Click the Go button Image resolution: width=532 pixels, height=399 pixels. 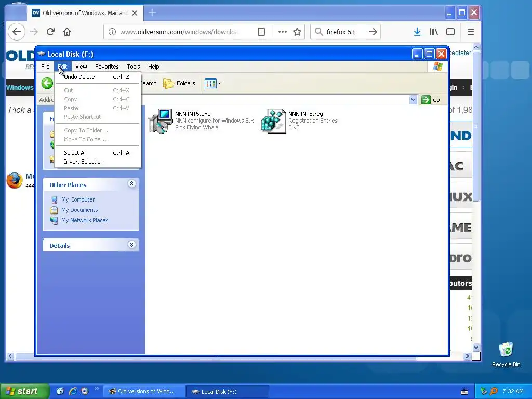click(x=431, y=100)
